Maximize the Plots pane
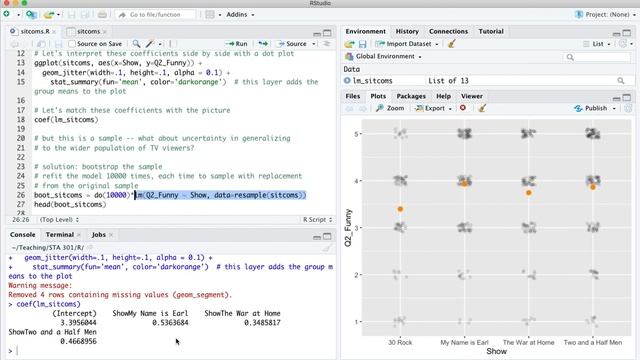640x360 pixels. 627,97
